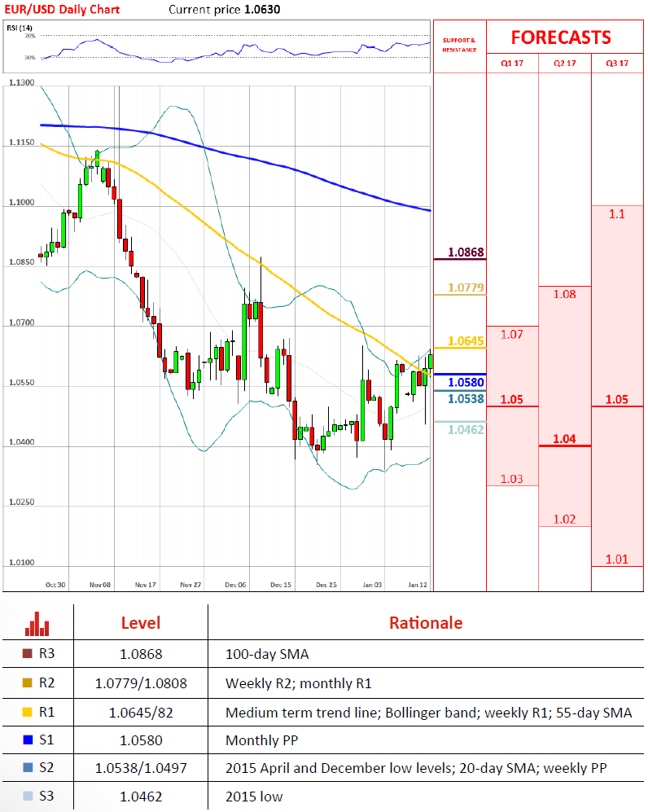The height and width of the screenshot is (812, 648).
Task: Select the bright yellow R1 color swatch
Action: click(28, 712)
